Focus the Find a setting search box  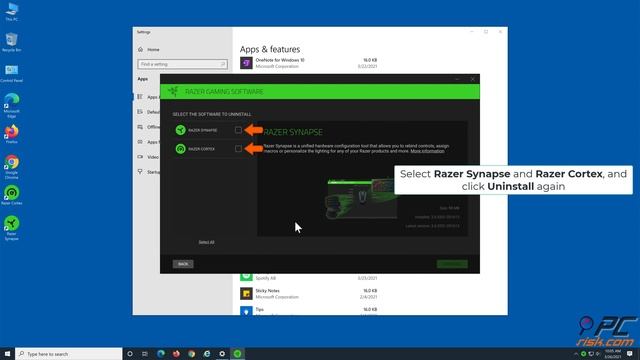tap(182, 64)
